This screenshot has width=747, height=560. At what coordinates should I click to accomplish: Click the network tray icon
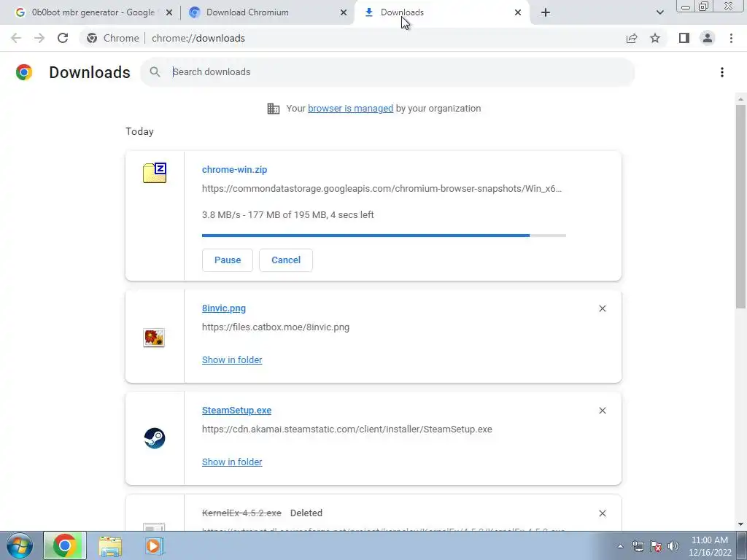coord(638,546)
